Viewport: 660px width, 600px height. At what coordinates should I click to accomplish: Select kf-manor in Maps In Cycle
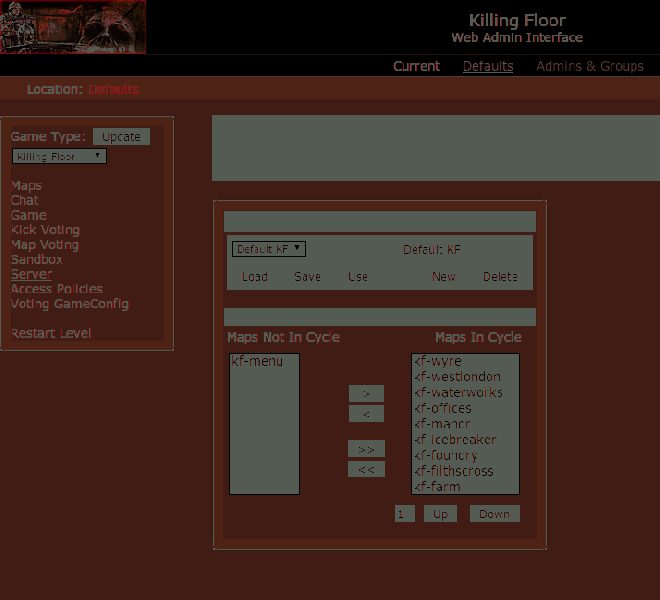pos(465,424)
